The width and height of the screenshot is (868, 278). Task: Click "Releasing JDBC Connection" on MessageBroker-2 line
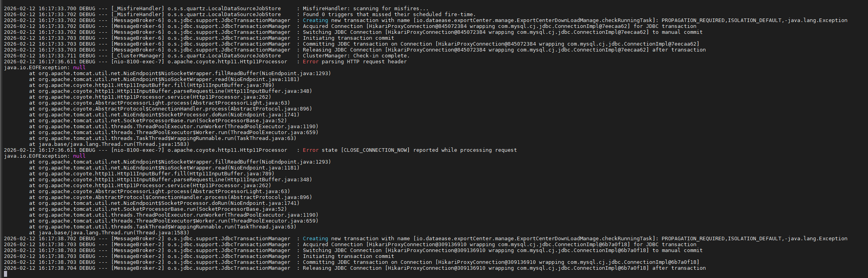pos(342,268)
